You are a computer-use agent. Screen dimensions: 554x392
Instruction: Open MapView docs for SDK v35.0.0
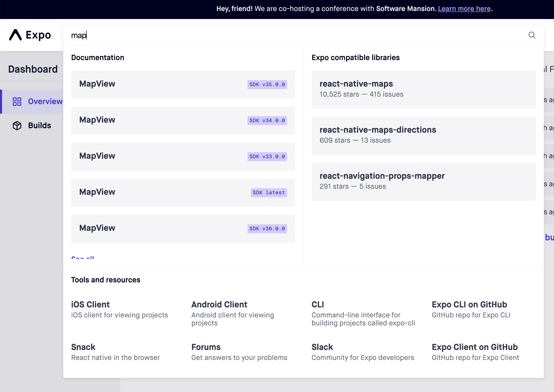[183, 84]
